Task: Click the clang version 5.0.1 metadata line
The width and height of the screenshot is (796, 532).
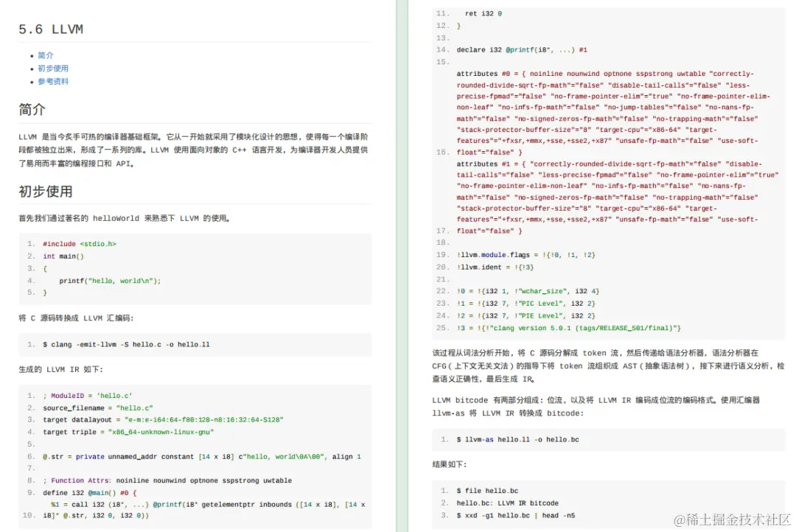Action: (x=568, y=328)
